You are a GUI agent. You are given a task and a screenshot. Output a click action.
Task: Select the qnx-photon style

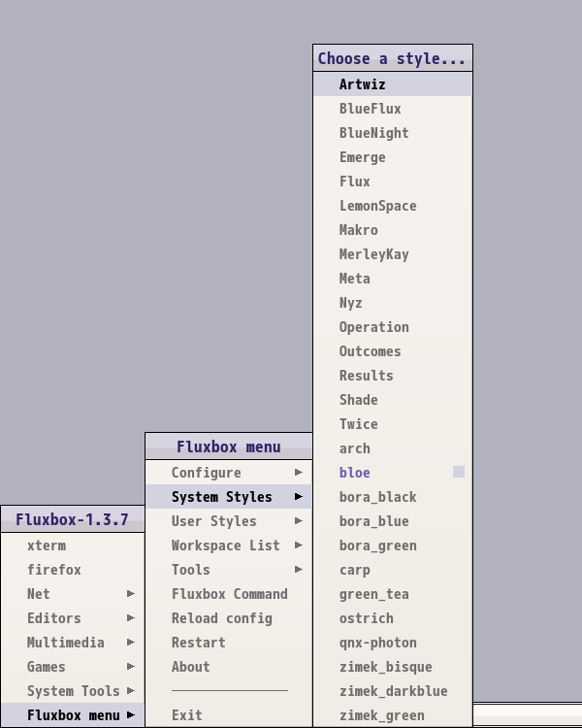393,643
